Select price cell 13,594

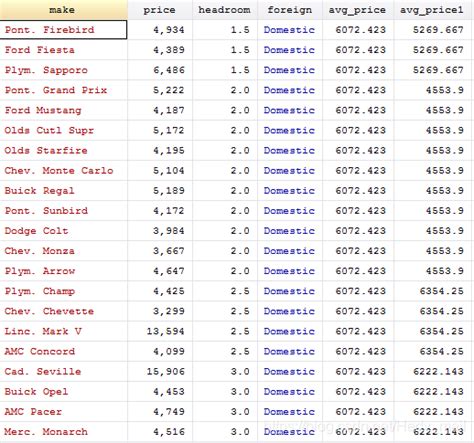coord(160,331)
